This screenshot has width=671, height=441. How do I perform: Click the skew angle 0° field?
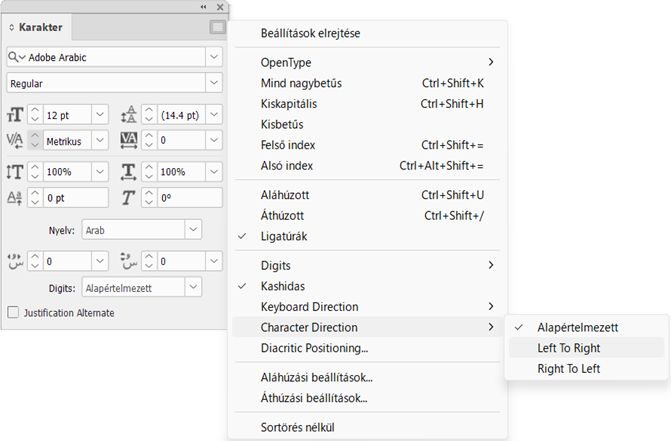click(x=190, y=198)
